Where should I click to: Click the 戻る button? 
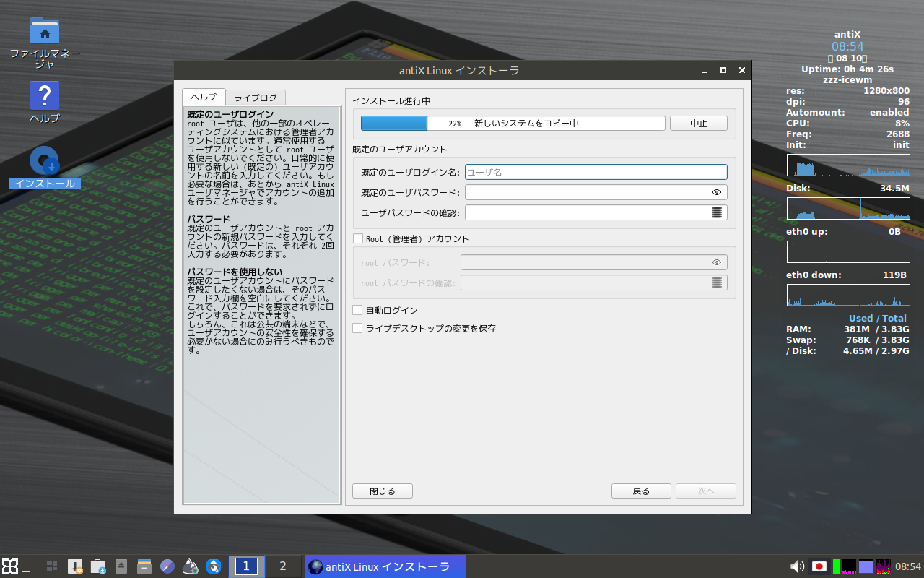tap(641, 491)
